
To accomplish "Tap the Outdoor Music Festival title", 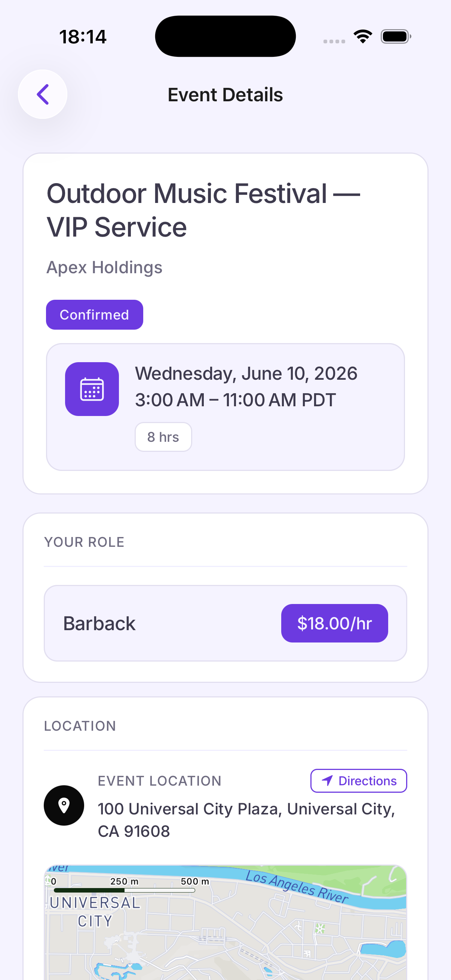I will [203, 210].
